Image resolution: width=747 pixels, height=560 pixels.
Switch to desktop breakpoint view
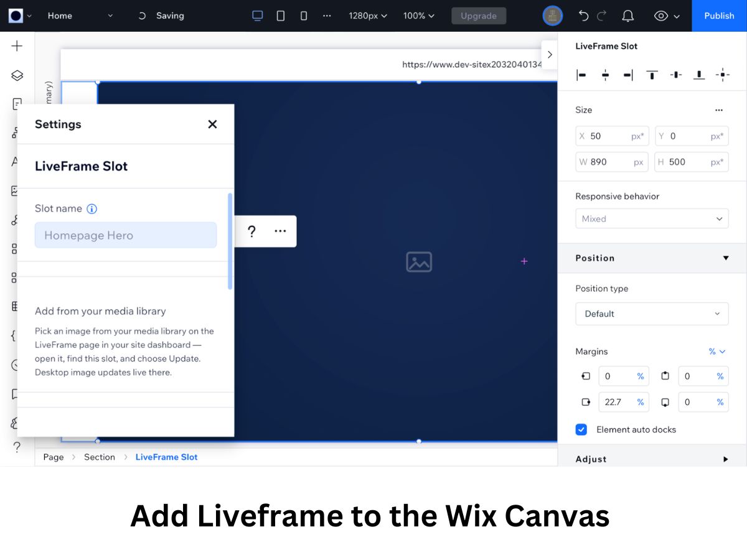[x=258, y=16]
